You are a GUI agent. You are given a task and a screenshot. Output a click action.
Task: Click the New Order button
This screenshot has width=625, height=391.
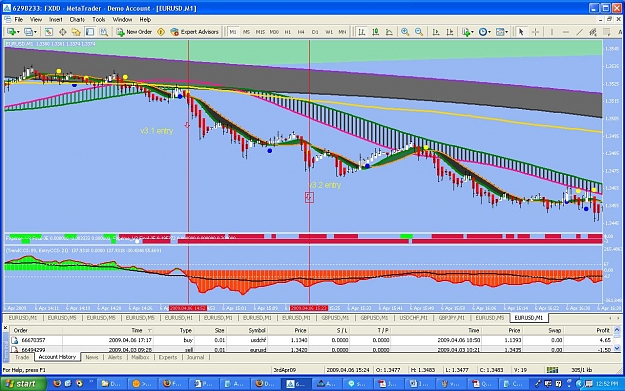coord(134,32)
